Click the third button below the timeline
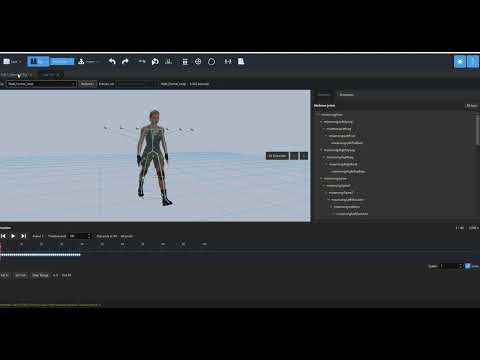Viewport: 480px width, 360px height. tap(40, 275)
